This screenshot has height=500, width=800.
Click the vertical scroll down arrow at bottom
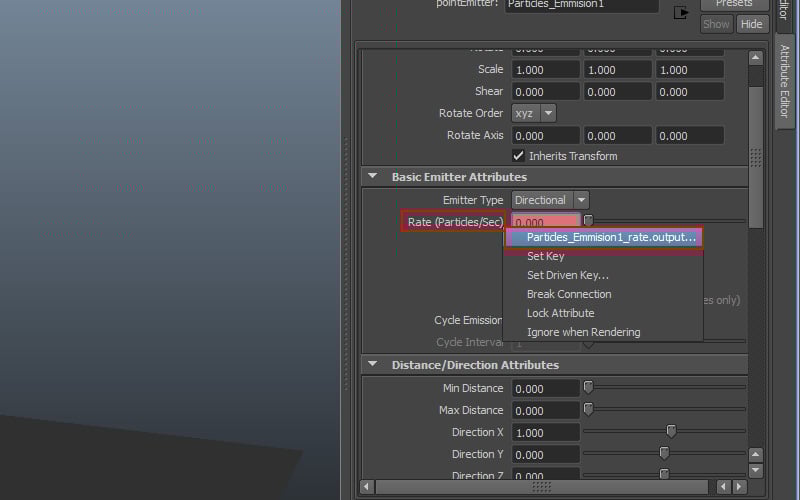click(x=756, y=470)
